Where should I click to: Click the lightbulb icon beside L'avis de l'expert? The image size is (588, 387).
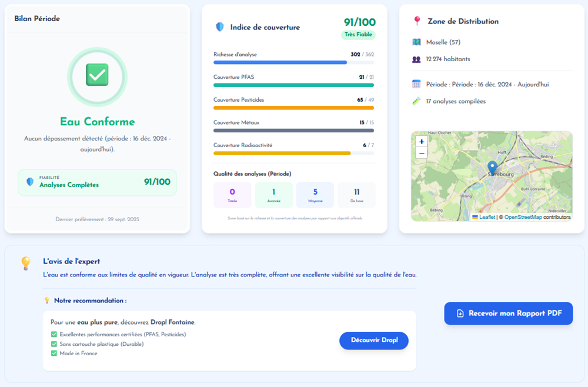26,262
